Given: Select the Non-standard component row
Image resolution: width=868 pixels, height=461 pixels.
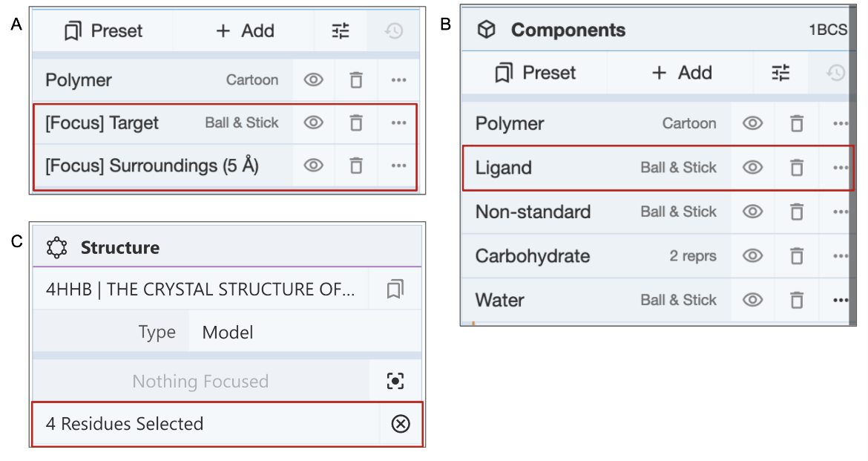Looking at the screenshot, I should 533,212.
